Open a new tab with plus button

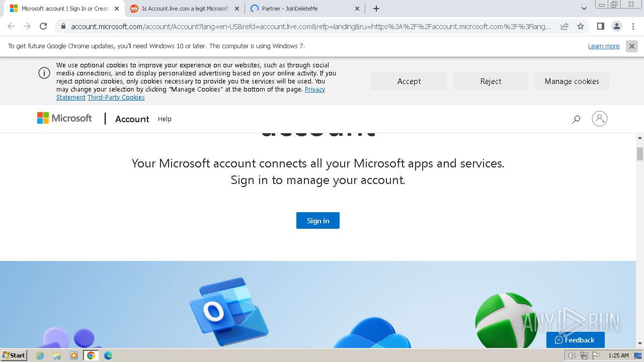click(376, 9)
